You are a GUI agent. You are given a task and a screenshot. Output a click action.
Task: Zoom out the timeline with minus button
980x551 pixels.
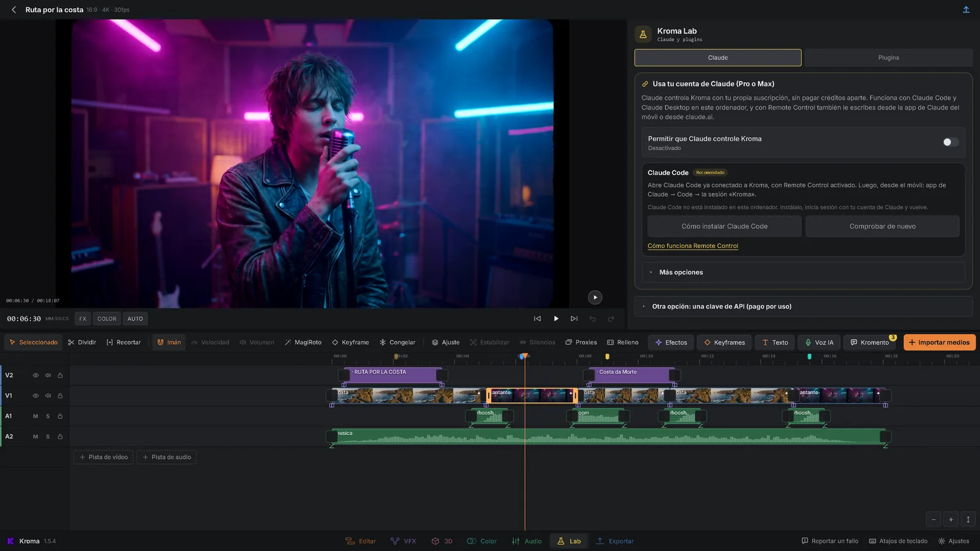click(933, 519)
